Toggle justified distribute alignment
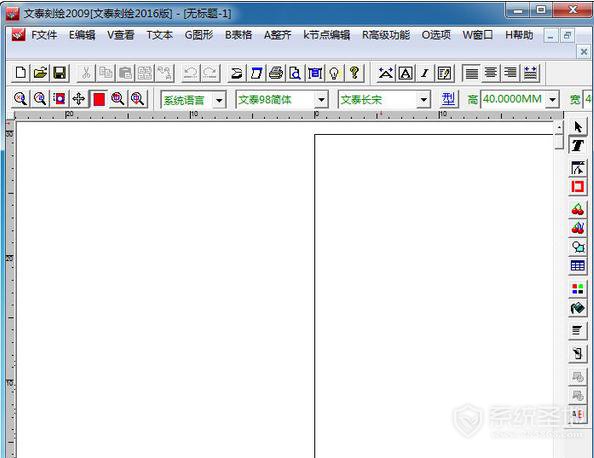594x458 pixels. [x=530, y=73]
